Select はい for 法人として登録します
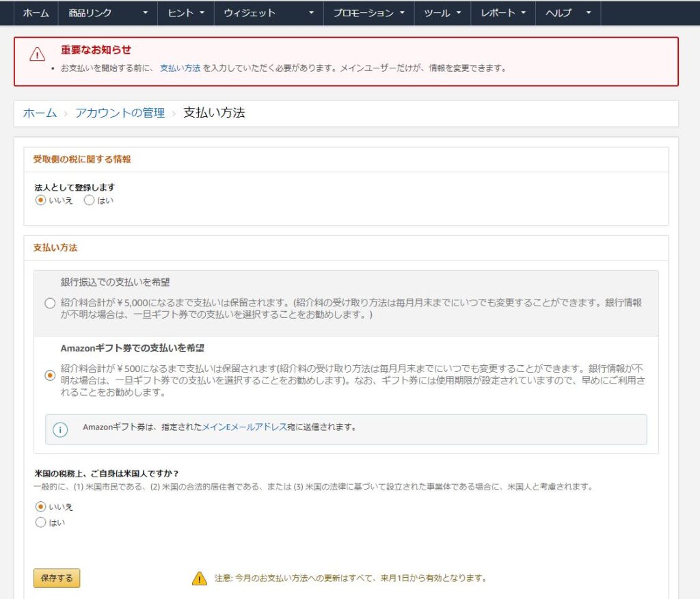Viewport: 700px width, 599px height. coord(90,200)
